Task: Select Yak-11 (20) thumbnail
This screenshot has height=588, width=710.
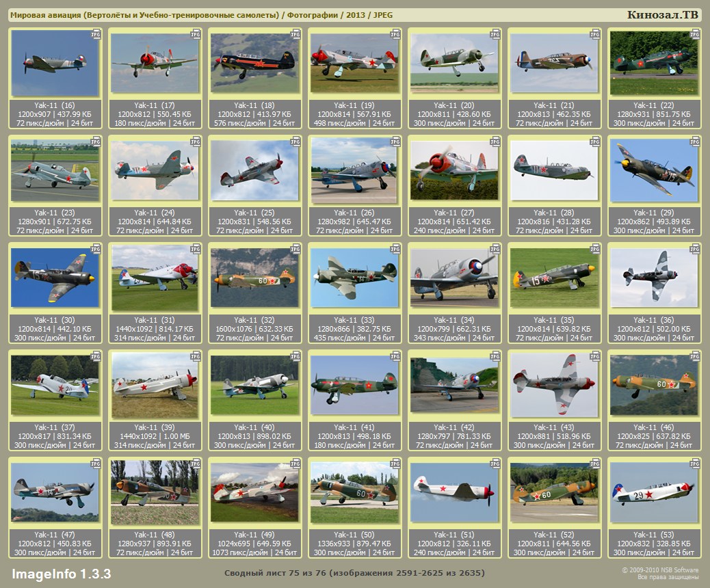Action: tap(454, 63)
